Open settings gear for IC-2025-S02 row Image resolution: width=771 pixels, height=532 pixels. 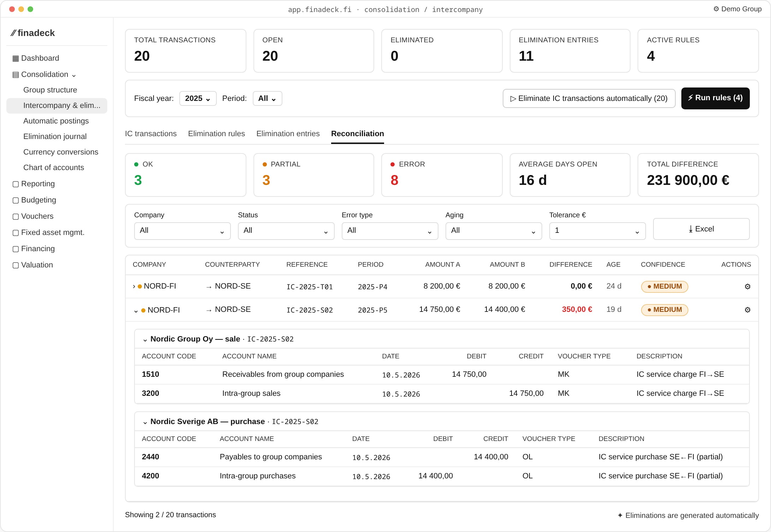click(747, 310)
